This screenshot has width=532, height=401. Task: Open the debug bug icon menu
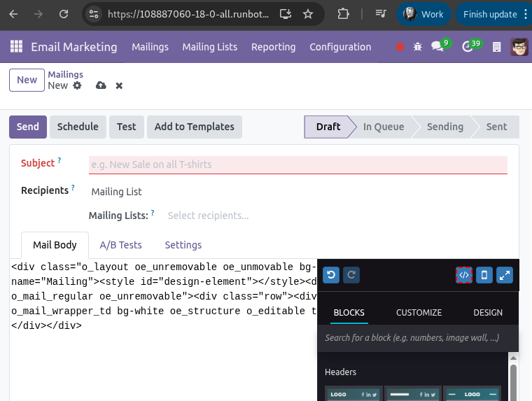point(418,47)
